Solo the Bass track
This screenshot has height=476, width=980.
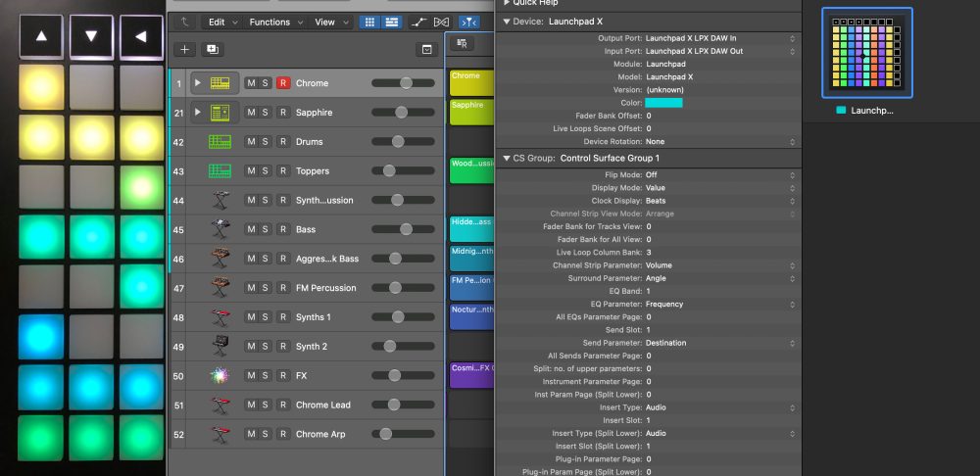point(265,229)
